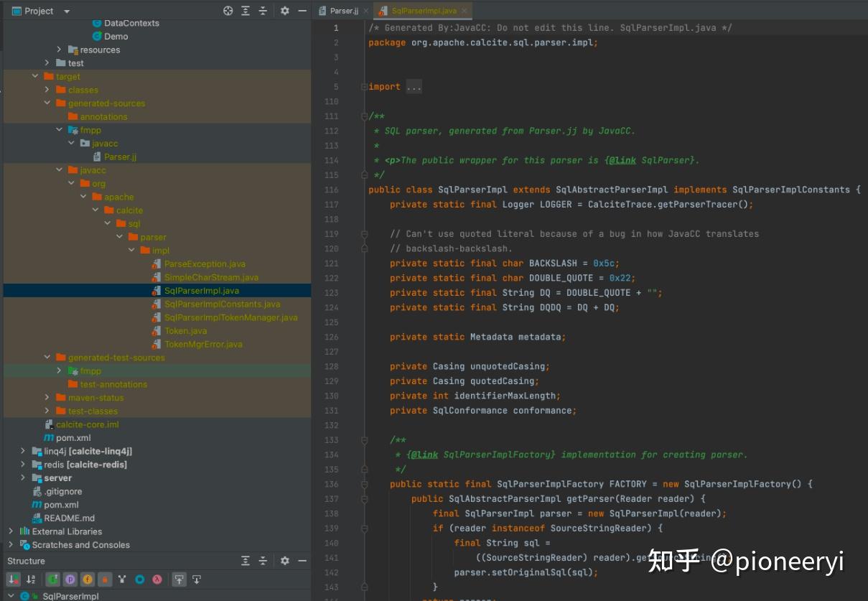Screen dimensions: 868x601
Task: Expand all nodes in the Project panel
Action: pos(246,11)
